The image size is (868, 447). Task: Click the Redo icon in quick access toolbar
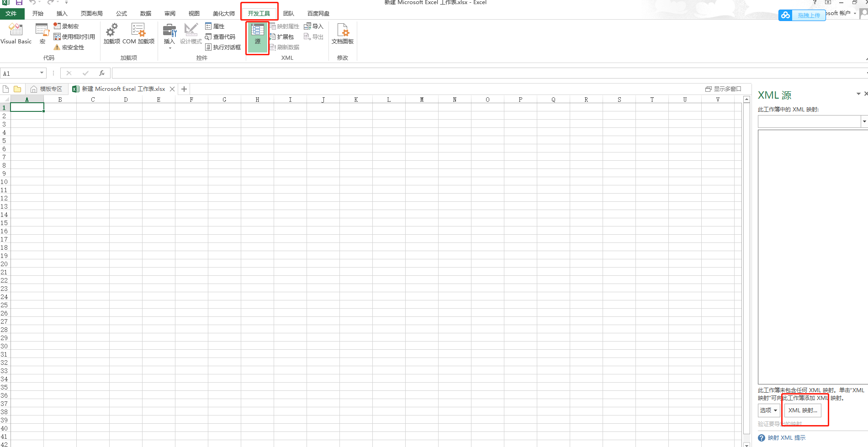[x=51, y=2]
